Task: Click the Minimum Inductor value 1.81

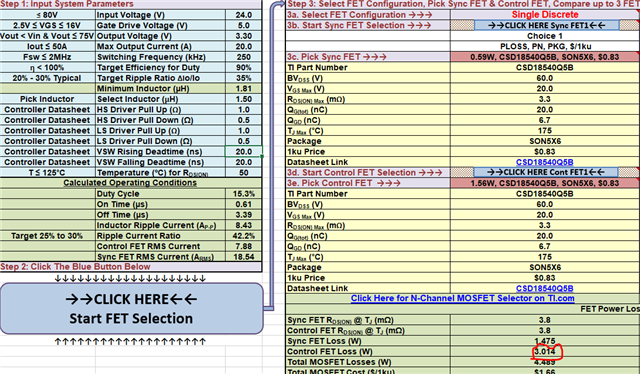Action: tap(244, 89)
